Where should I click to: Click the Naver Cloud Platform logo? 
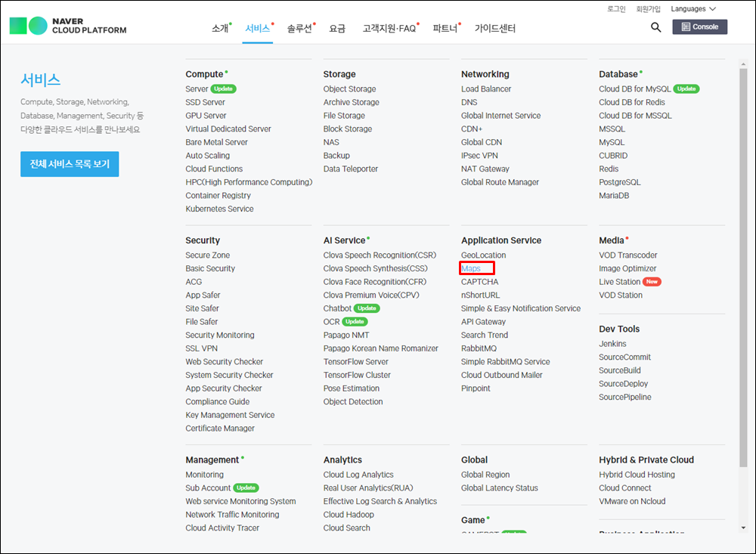68,26
